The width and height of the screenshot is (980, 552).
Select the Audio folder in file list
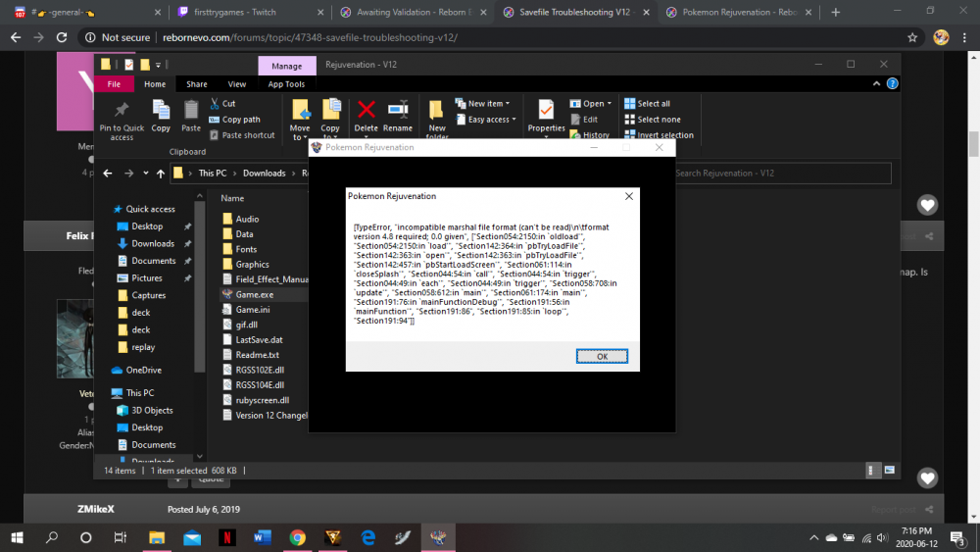241,219
